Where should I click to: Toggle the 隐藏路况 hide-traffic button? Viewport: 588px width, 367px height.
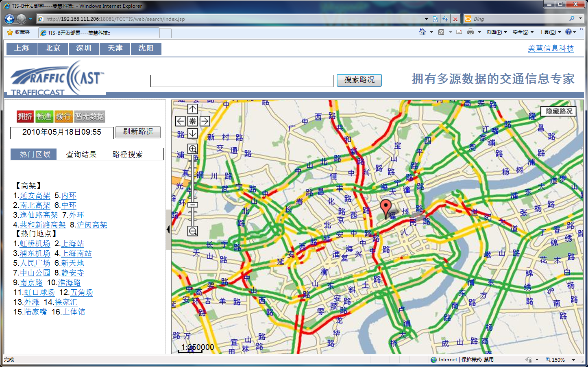tap(559, 111)
